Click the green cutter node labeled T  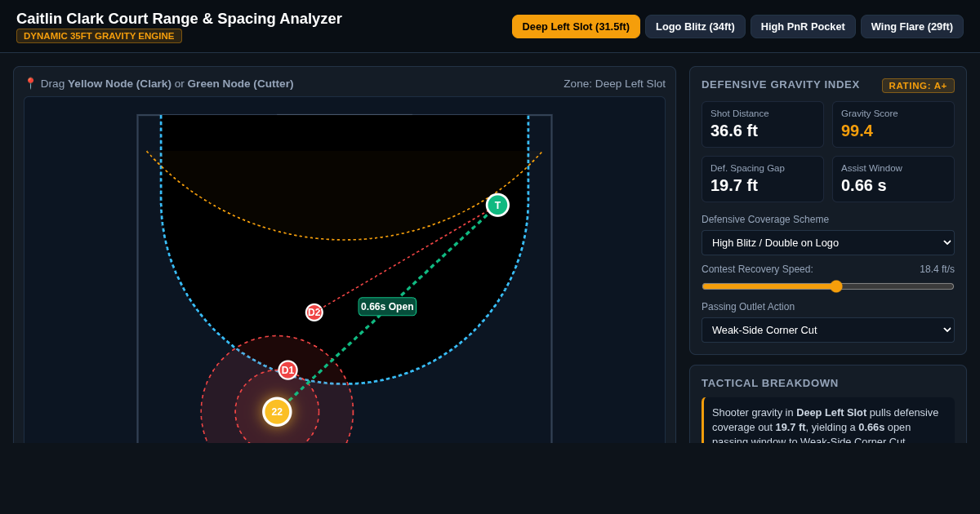(497, 205)
